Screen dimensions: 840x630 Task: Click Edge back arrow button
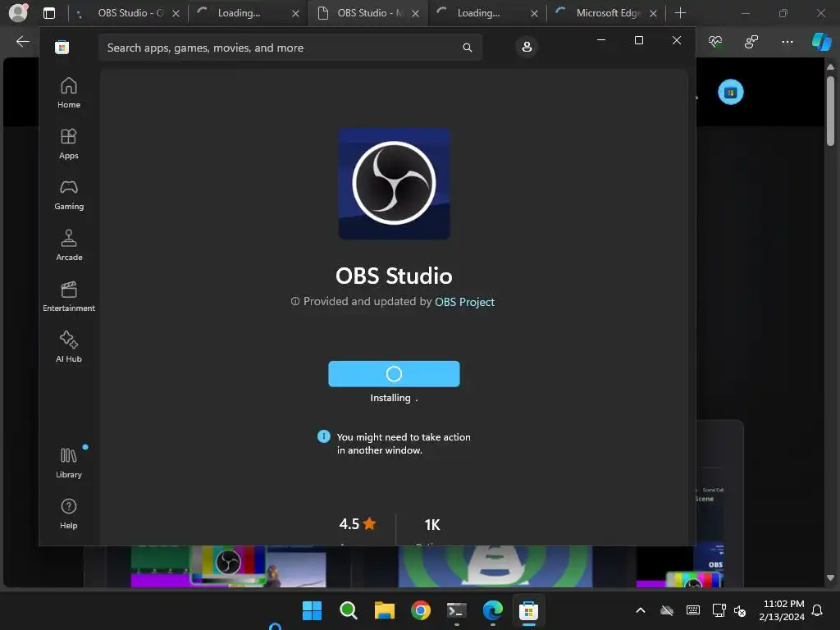pos(22,41)
